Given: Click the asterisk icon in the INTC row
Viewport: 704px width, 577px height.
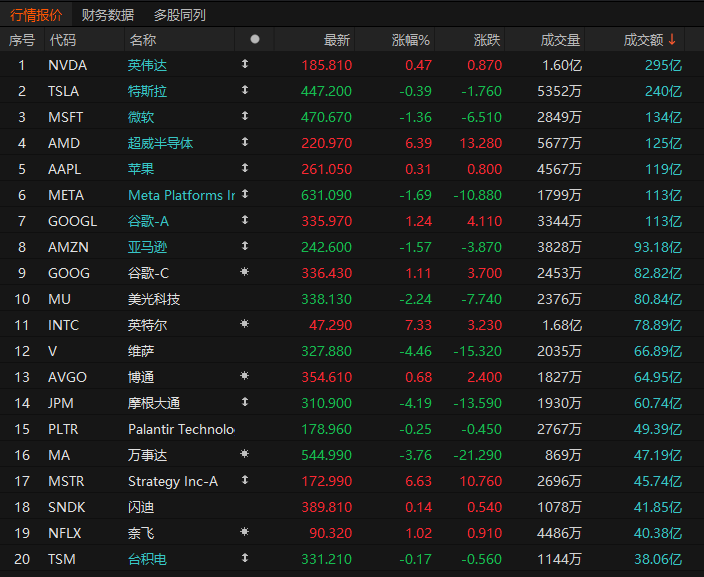Looking at the screenshot, I should pos(245,324).
